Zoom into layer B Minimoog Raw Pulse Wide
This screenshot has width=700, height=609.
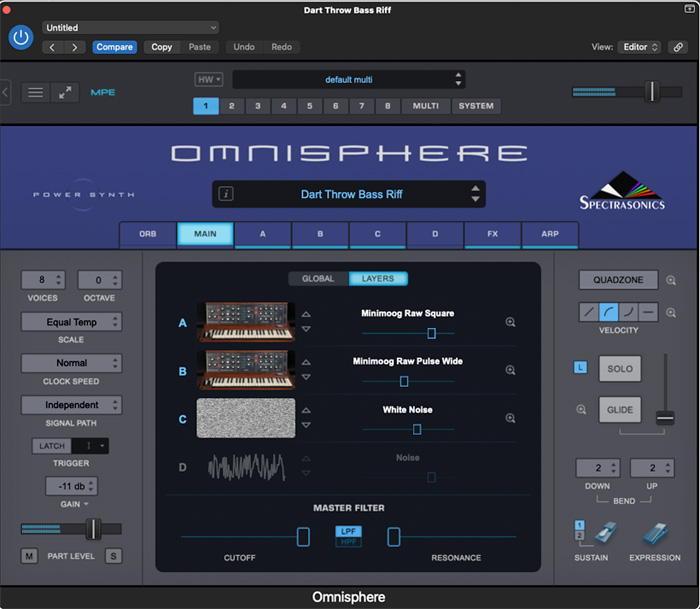click(510, 370)
